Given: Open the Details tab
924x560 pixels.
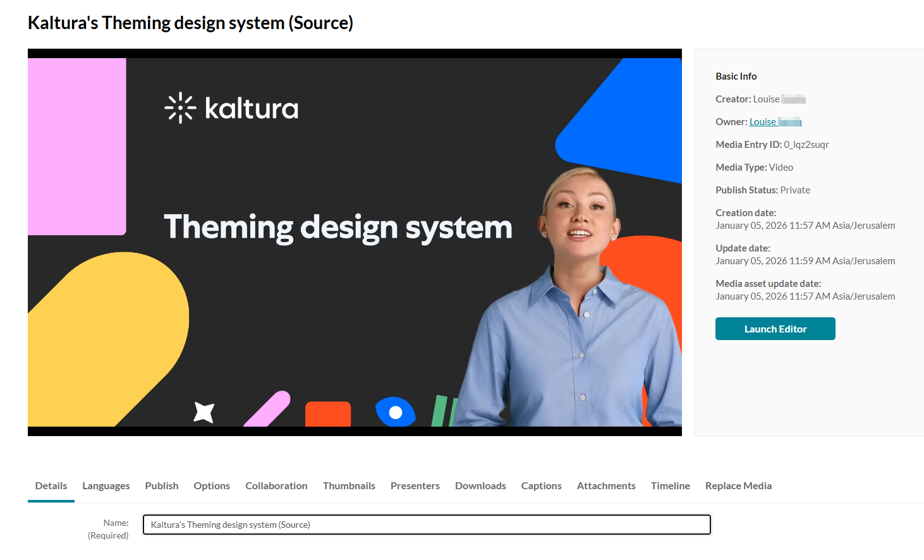Looking at the screenshot, I should (x=51, y=485).
